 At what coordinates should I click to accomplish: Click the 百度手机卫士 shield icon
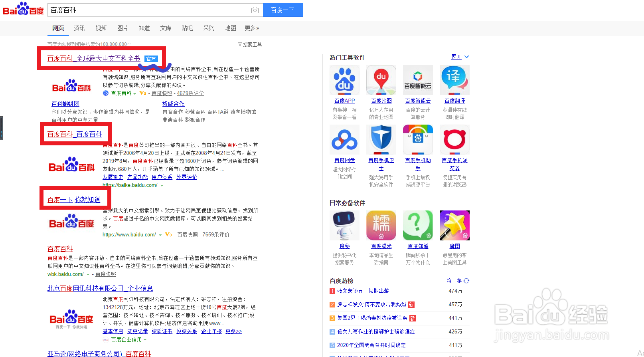coord(381,140)
